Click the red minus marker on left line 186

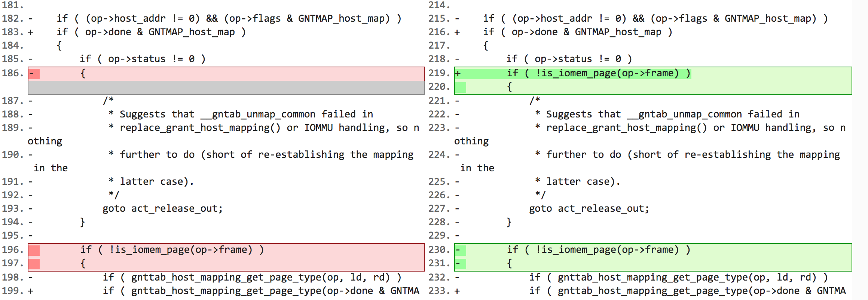click(x=34, y=74)
